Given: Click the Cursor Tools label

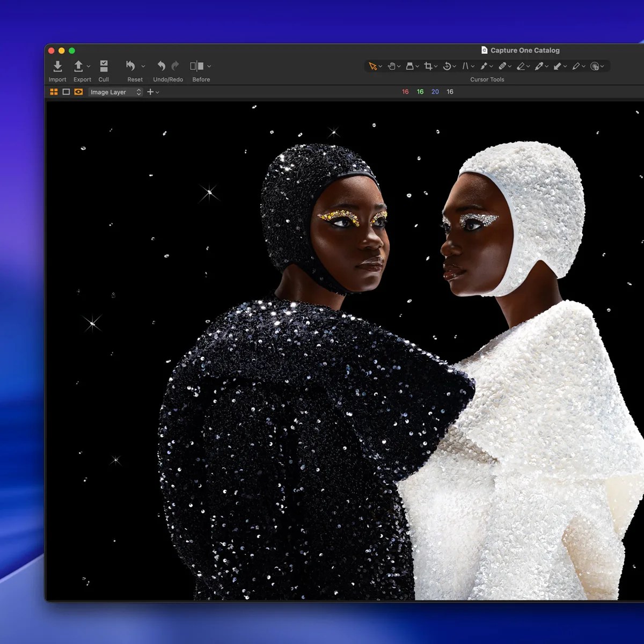Looking at the screenshot, I should (487, 79).
